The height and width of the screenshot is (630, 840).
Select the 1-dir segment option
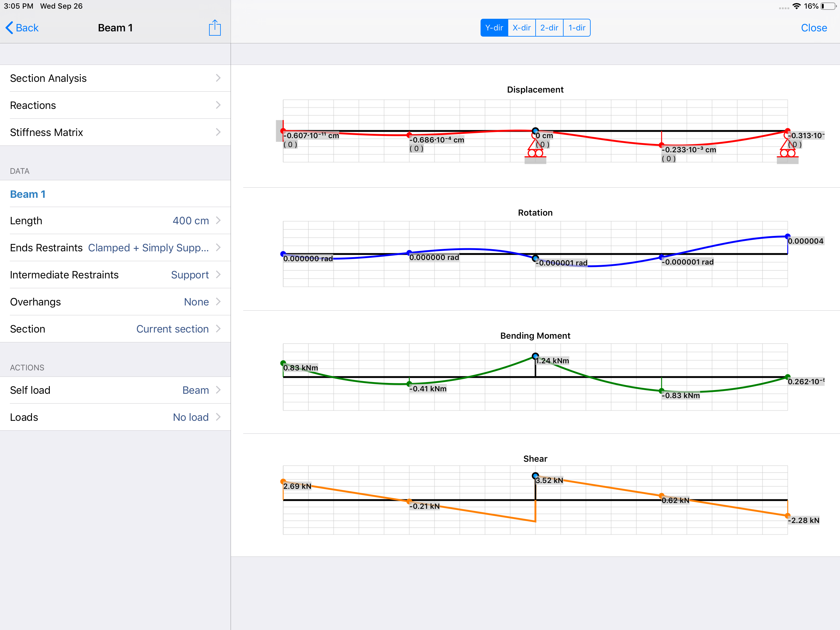click(577, 28)
